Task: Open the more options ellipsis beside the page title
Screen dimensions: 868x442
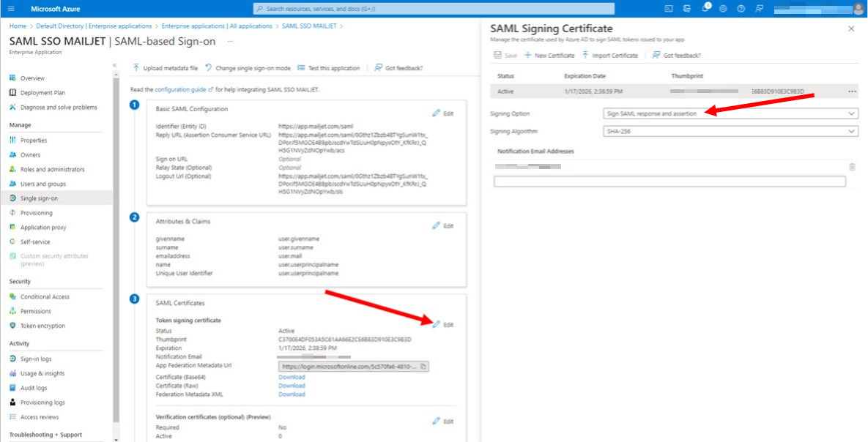Action: pyautogui.click(x=230, y=42)
